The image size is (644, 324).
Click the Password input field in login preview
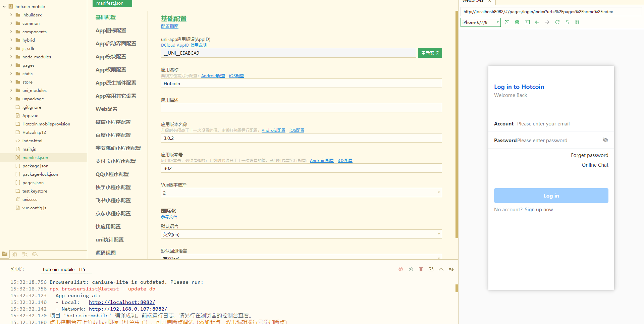(x=558, y=141)
